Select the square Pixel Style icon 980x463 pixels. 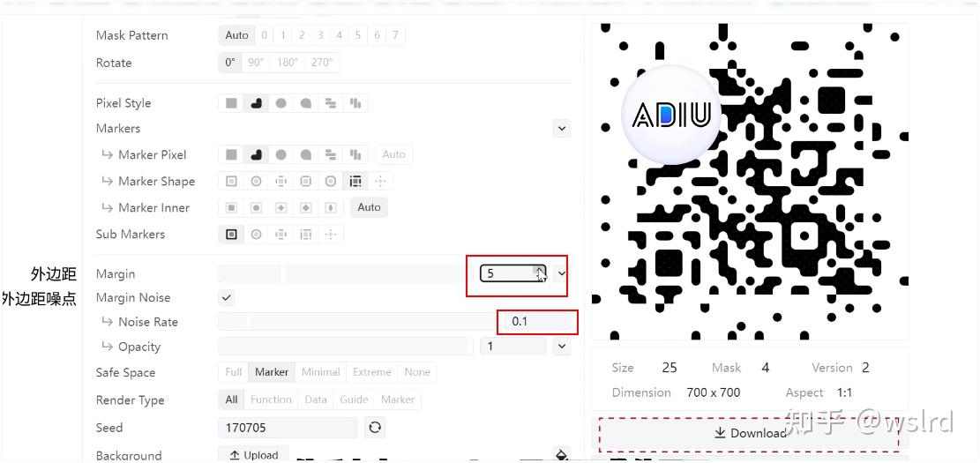coord(231,104)
